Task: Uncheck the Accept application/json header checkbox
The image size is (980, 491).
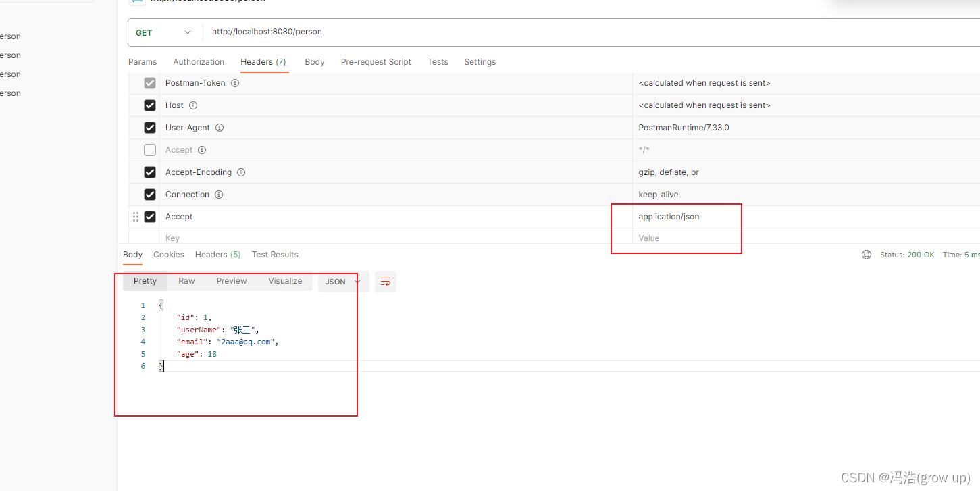Action: click(150, 217)
